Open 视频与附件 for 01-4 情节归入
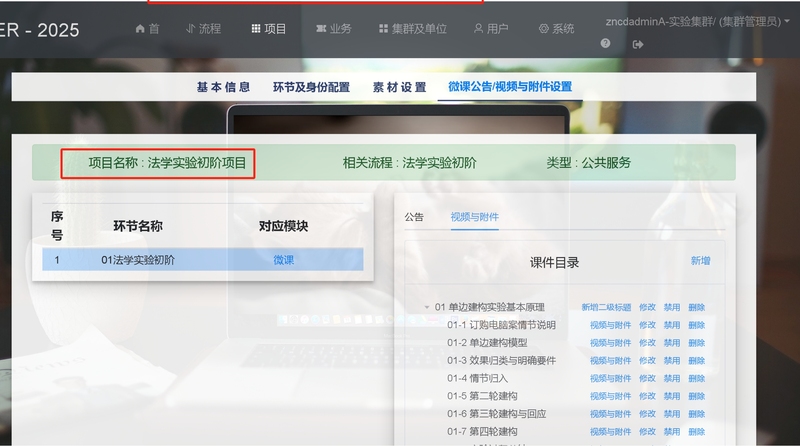The width and height of the screenshot is (800, 446). point(611,379)
